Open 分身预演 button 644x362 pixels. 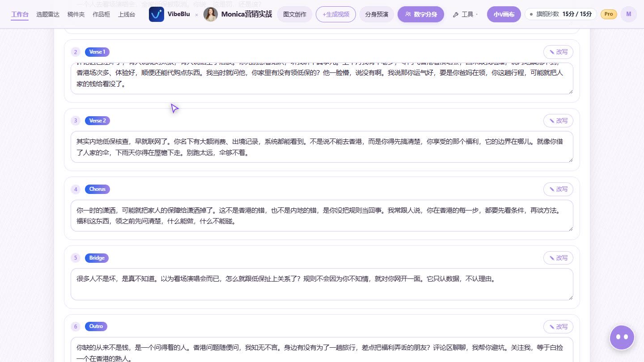click(x=377, y=14)
